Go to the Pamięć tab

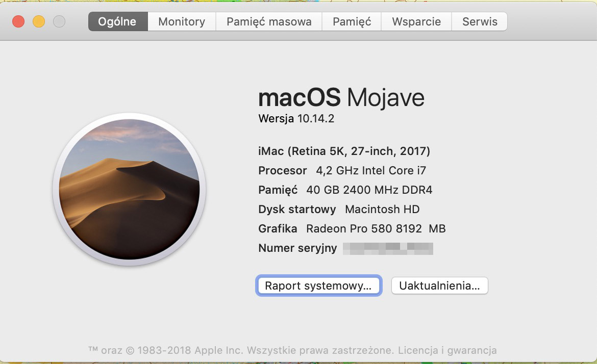352,21
